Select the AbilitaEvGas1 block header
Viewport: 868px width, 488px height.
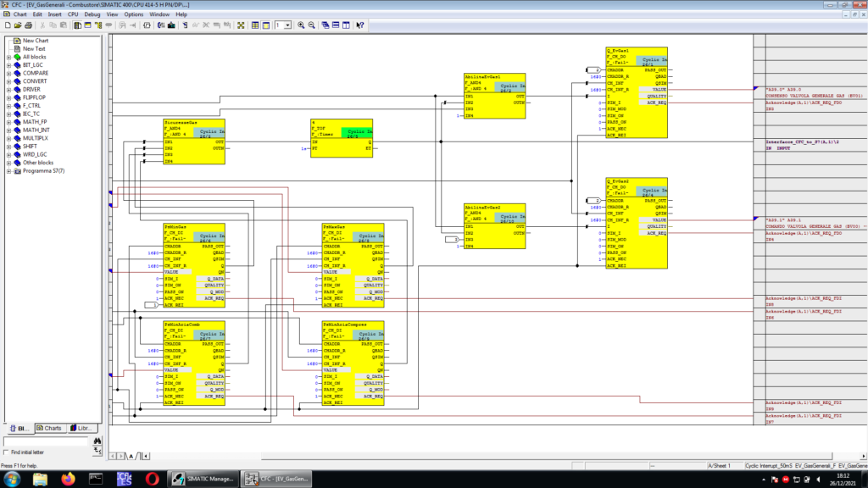point(494,83)
